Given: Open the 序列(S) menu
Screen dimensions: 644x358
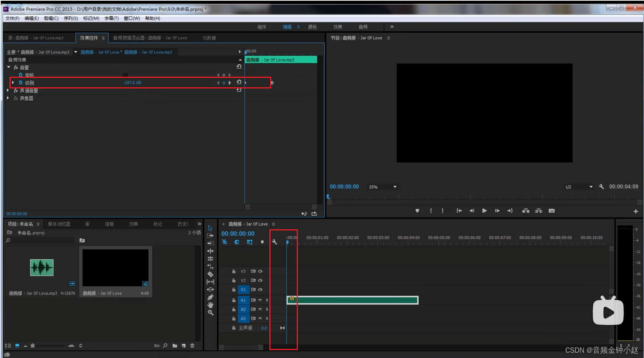Looking at the screenshot, I should coord(71,18).
